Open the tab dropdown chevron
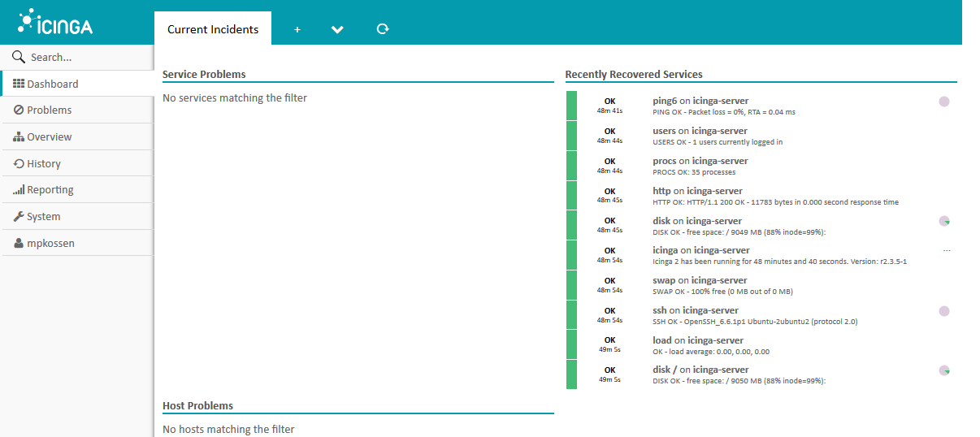This screenshot has width=980, height=437. [338, 29]
